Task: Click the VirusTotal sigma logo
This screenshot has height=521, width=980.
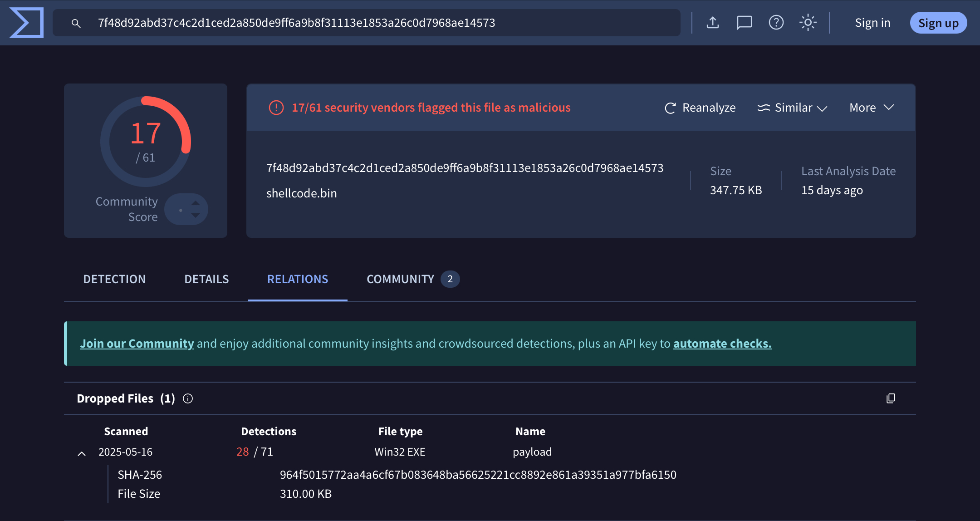Action: click(x=26, y=23)
